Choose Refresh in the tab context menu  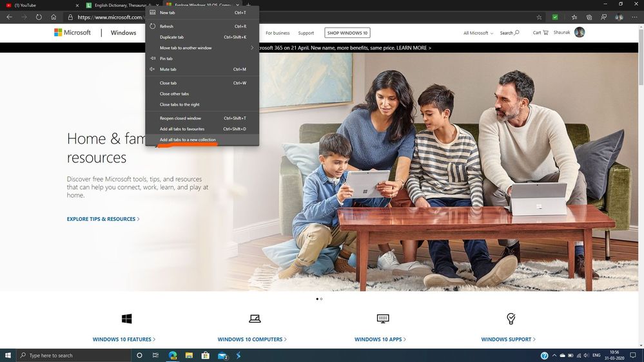point(202,26)
